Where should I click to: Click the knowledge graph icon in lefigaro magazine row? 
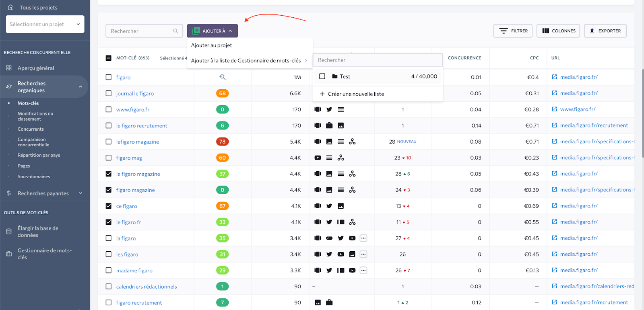click(x=352, y=142)
